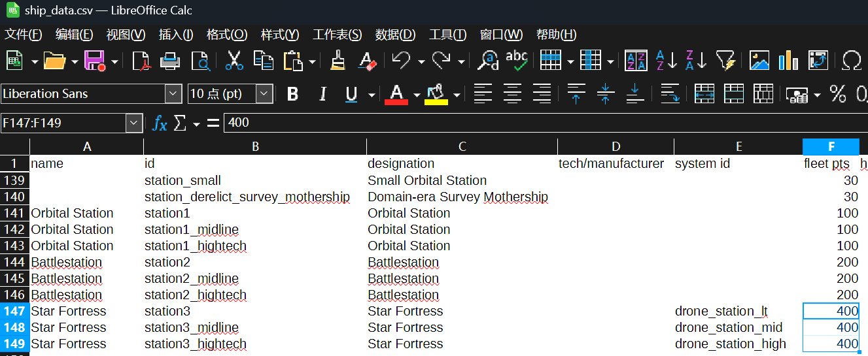
Task: Click the AutoFilter funnel icon
Action: coord(725,61)
